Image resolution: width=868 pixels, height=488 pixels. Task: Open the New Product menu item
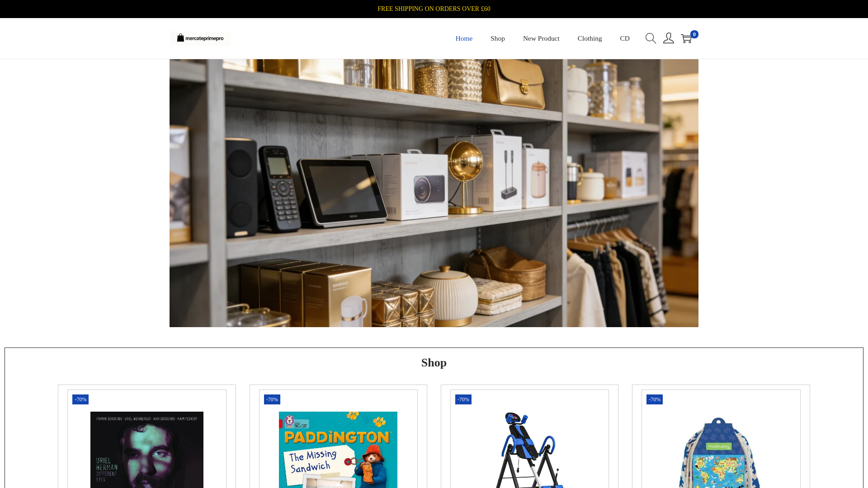[541, 38]
